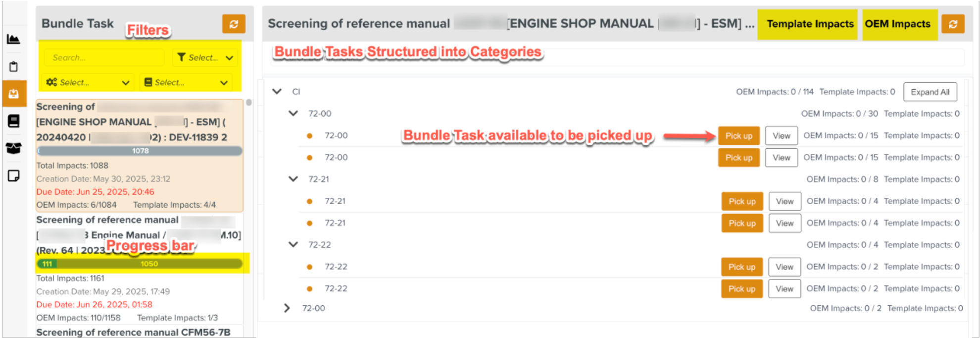Click the Expand All button
The image size is (980, 338).
pyautogui.click(x=930, y=92)
